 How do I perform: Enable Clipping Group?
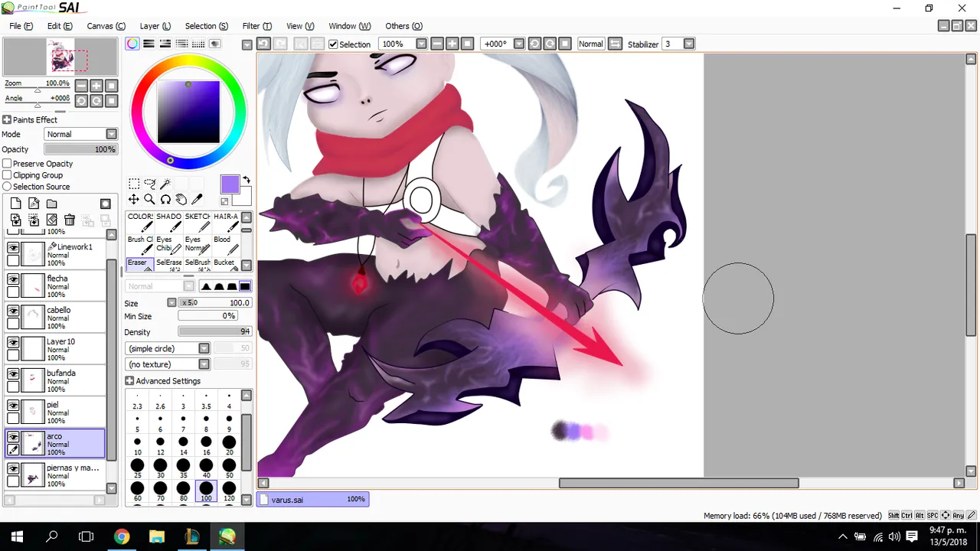click(x=7, y=175)
